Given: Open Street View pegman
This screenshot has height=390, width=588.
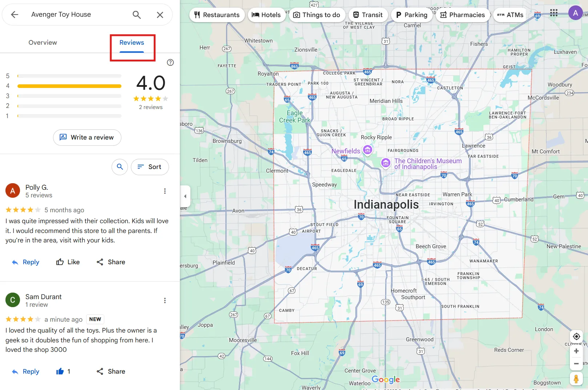Looking at the screenshot, I should (x=576, y=379).
